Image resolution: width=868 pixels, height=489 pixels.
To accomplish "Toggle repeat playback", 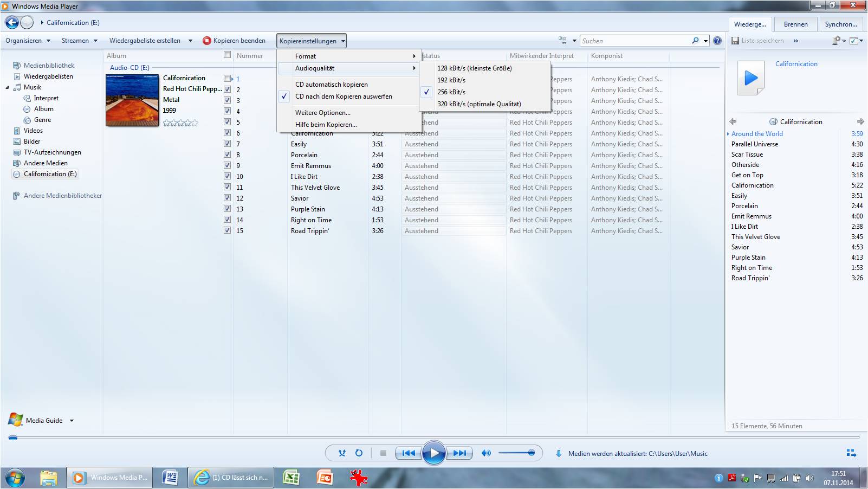I will pos(359,453).
